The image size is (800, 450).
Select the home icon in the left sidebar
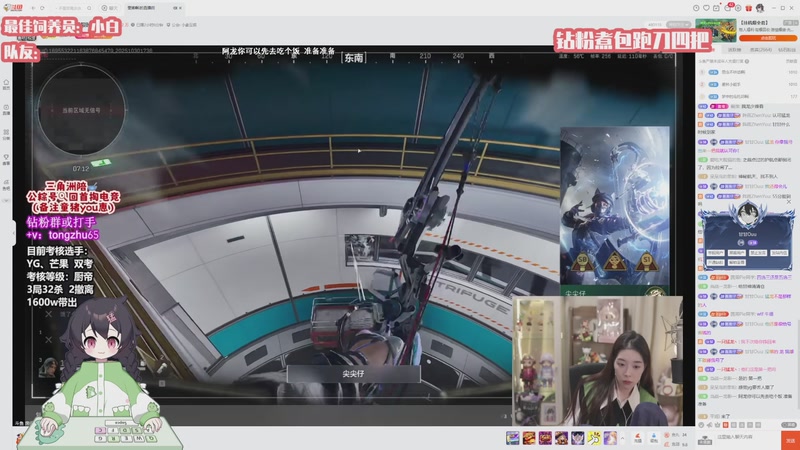click(6, 84)
